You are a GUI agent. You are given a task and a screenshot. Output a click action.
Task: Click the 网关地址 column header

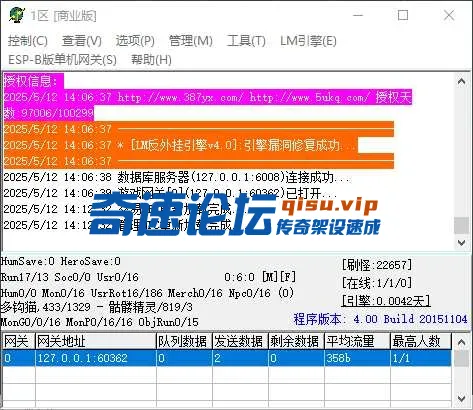(96, 341)
